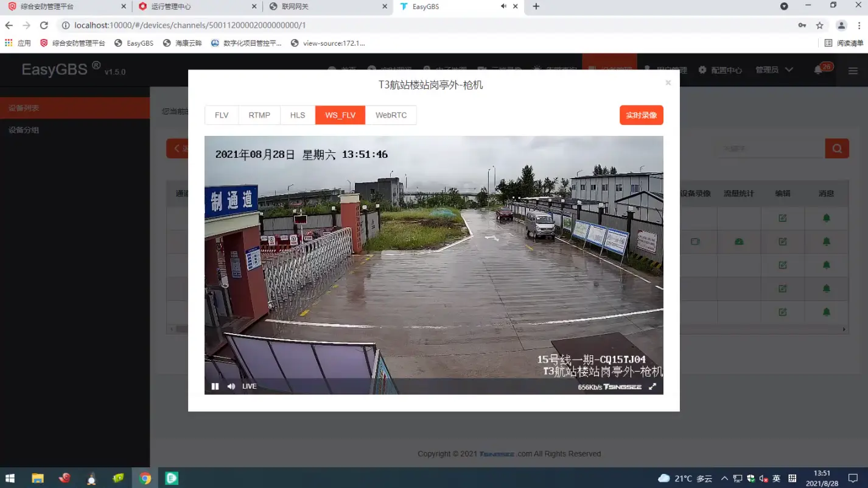Screen dimensions: 868x488
Task: Select the WS_FLV stream tab
Action: (340, 115)
